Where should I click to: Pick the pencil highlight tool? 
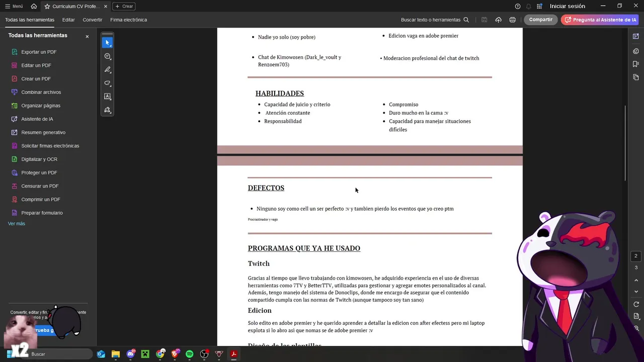tap(107, 70)
